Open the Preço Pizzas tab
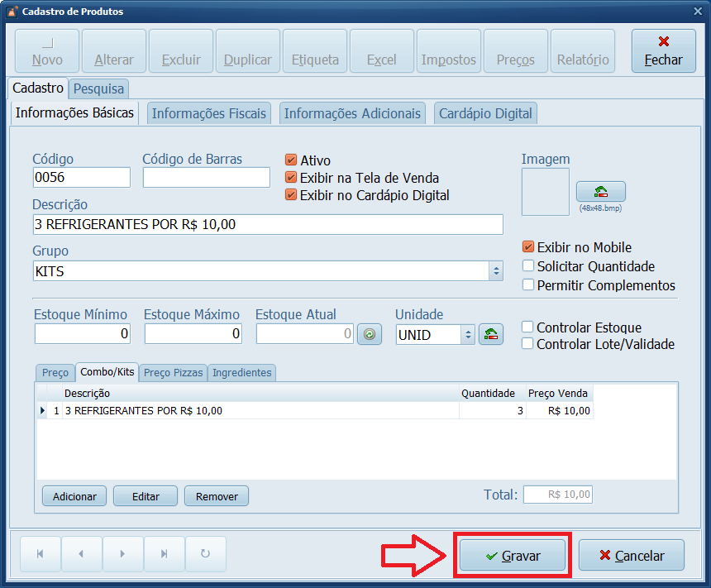711x588 pixels. coord(173,373)
